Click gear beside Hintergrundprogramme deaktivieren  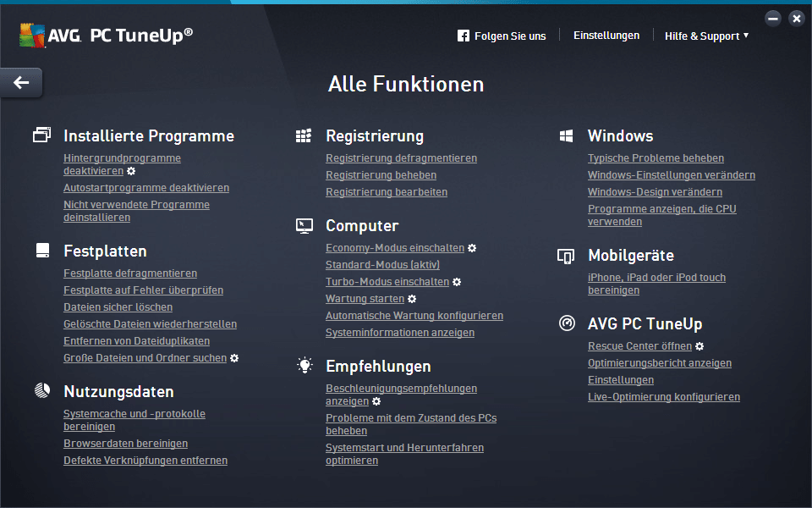click(x=131, y=171)
